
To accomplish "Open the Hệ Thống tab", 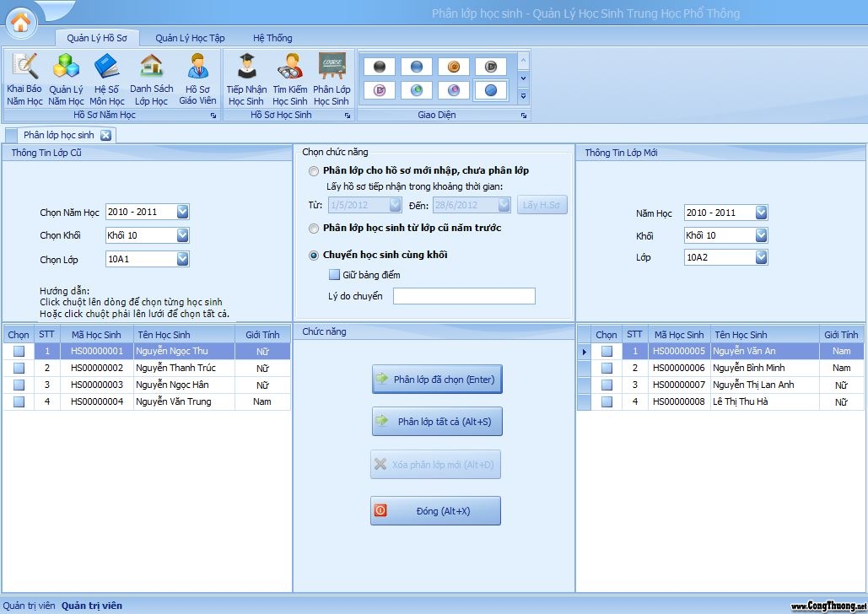I will coord(272,38).
